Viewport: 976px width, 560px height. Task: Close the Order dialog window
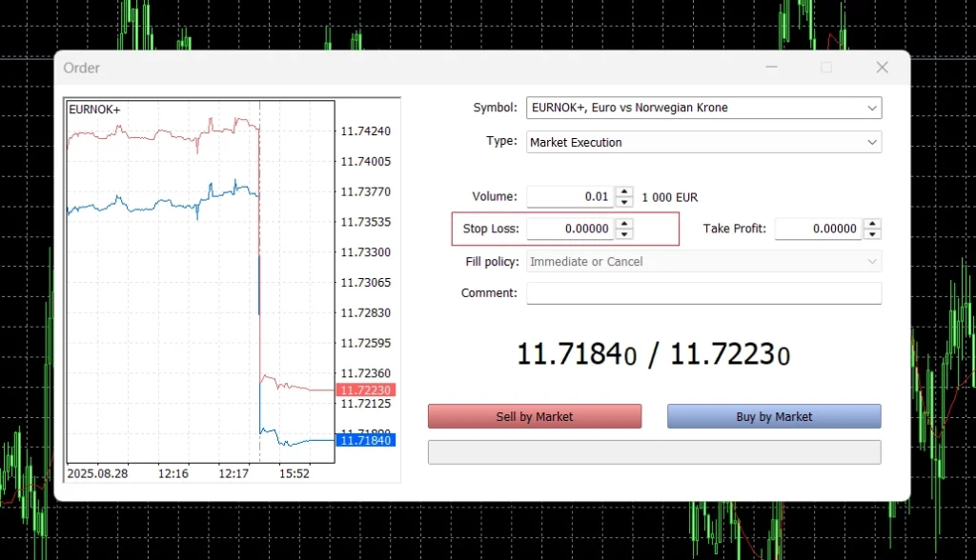point(882,68)
